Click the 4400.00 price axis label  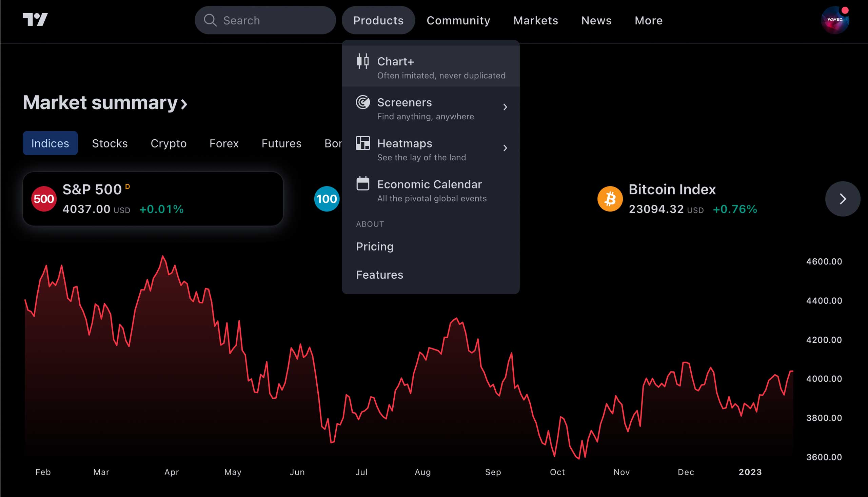click(824, 300)
